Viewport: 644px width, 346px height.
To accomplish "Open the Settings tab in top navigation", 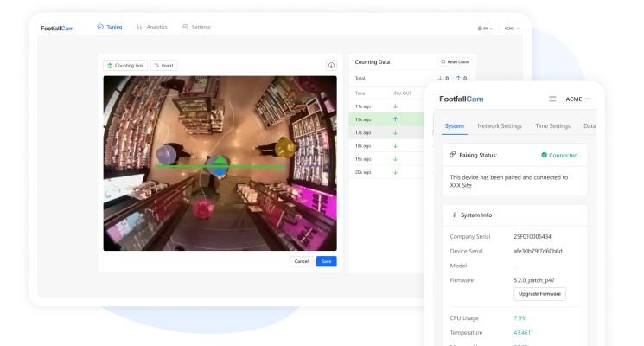I will point(196,27).
